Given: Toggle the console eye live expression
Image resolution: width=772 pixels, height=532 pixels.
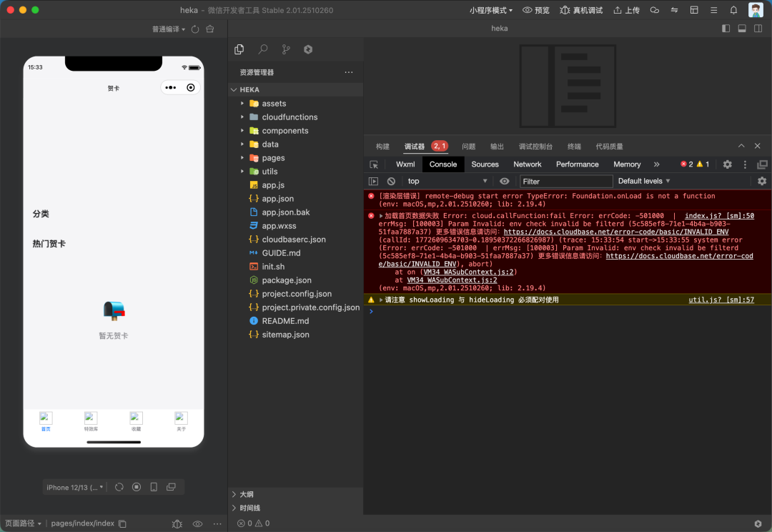Looking at the screenshot, I should (505, 181).
